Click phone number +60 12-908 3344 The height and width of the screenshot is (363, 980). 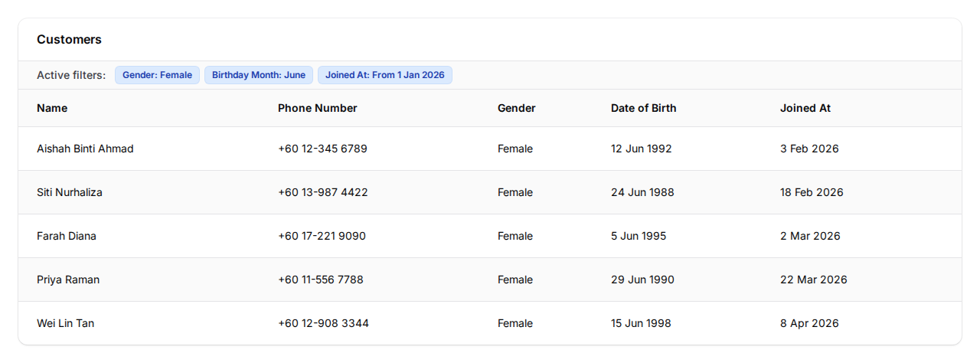[x=323, y=323]
